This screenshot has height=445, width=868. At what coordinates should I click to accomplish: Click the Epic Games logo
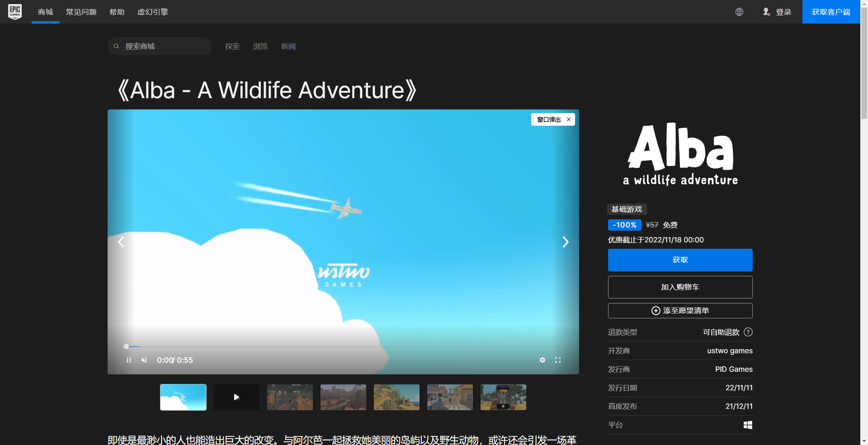pos(15,12)
